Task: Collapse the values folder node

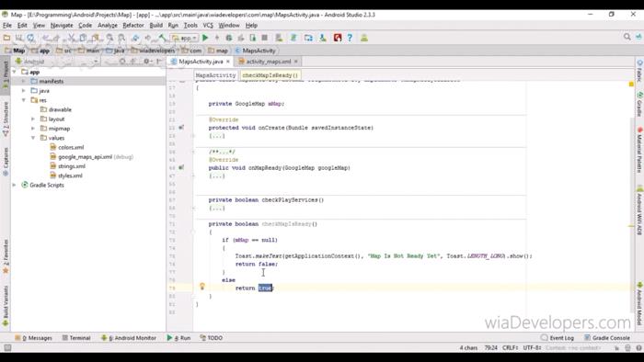Action: click(x=33, y=138)
